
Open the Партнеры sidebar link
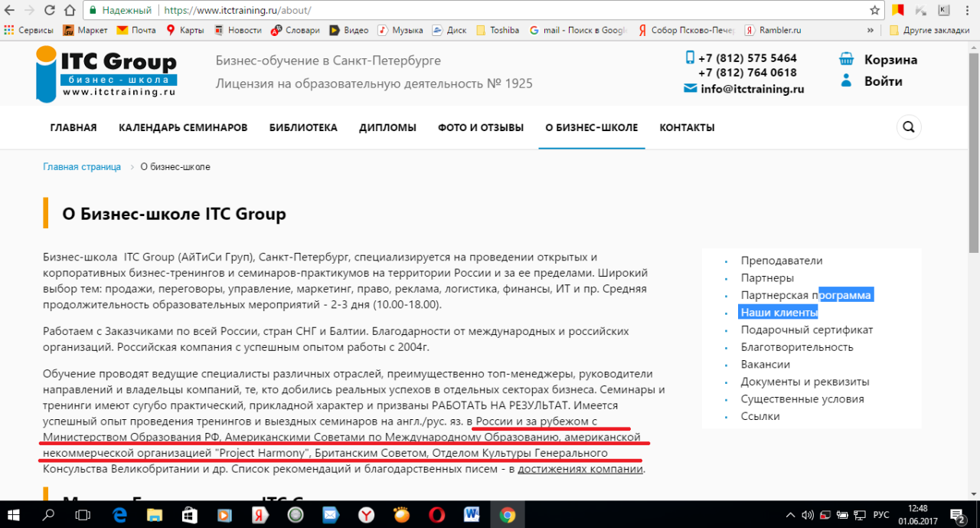pos(767,277)
